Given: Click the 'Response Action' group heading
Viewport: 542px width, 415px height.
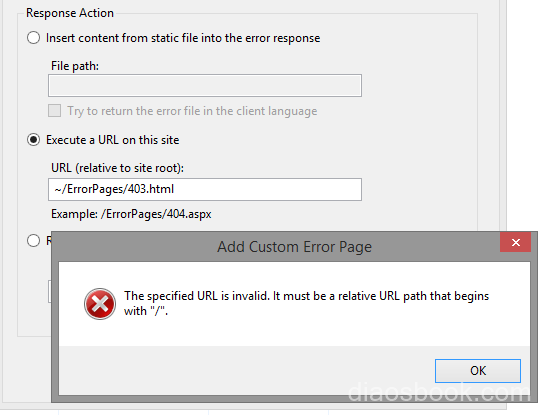Looking at the screenshot, I should [x=70, y=13].
